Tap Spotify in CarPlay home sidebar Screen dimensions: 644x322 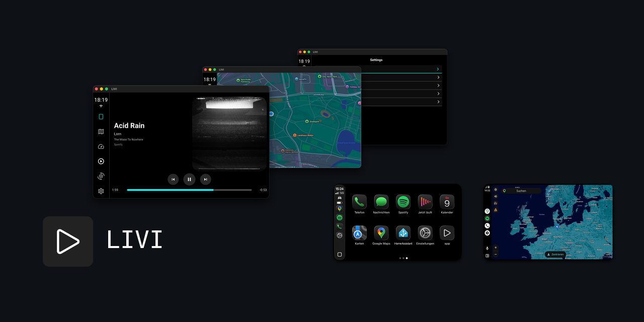[x=340, y=218]
